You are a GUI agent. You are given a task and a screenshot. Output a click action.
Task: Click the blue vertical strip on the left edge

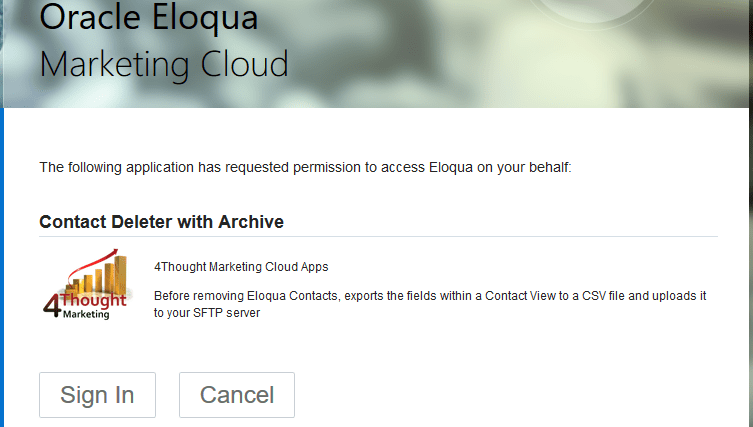[2, 267]
